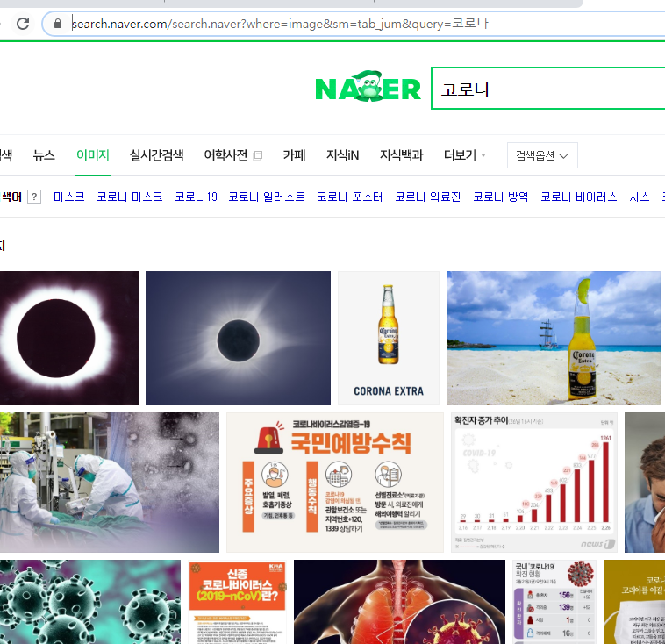Open related search 코로나 포스터

click(350, 197)
